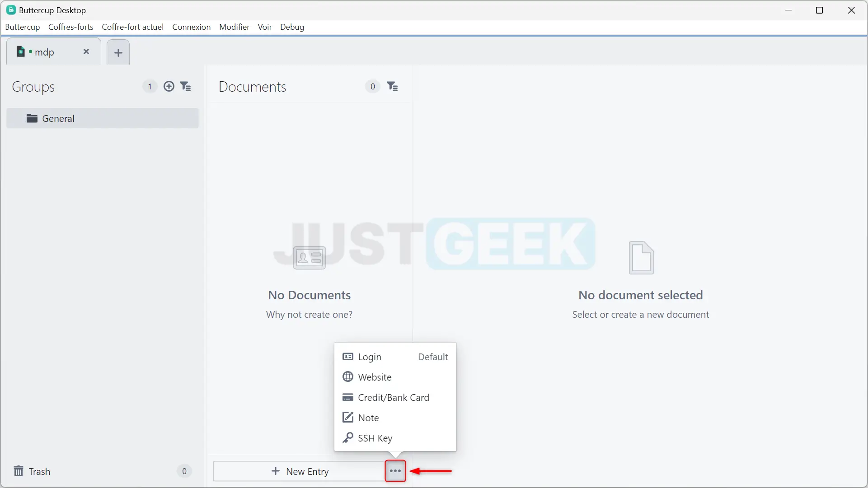Click the blank document placeholder icon
This screenshot has width=868, height=488.
tap(642, 258)
